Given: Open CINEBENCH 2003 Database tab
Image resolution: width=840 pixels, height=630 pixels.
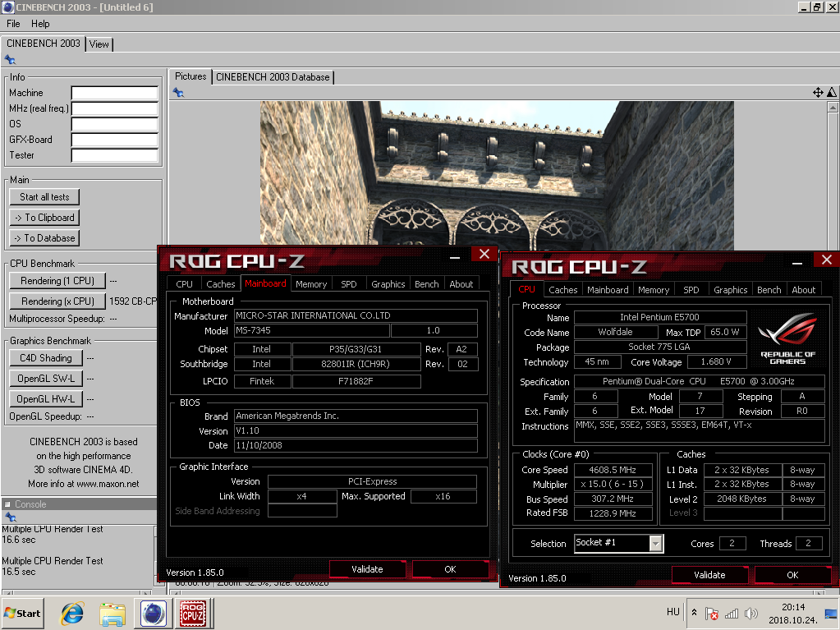Looking at the screenshot, I should 273,77.
